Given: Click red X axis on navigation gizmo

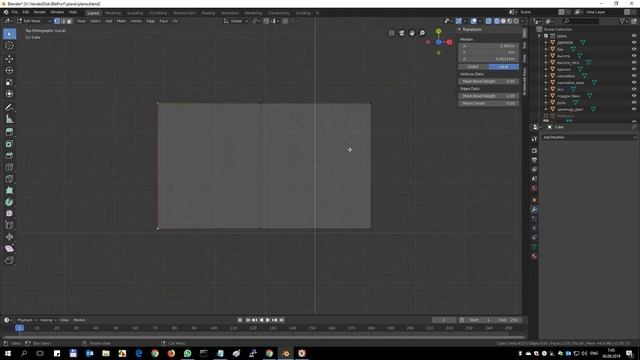Looking at the screenshot, I should pyautogui.click(x=449, y=42).
